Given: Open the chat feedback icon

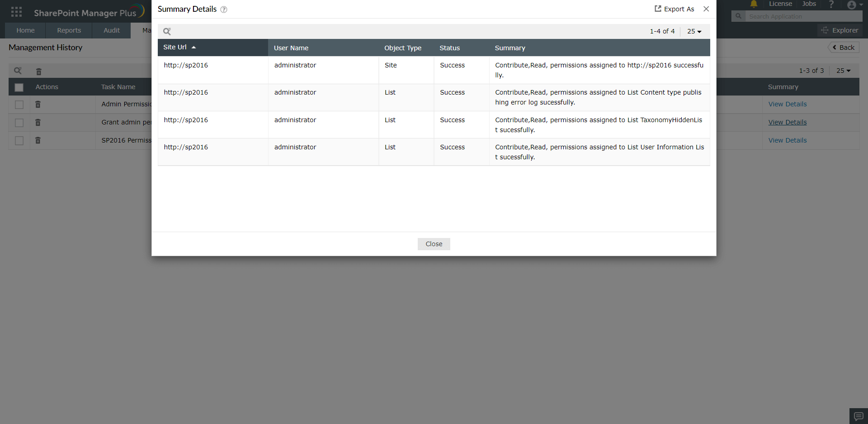Looking at the screenshot, I should [859, 416].
